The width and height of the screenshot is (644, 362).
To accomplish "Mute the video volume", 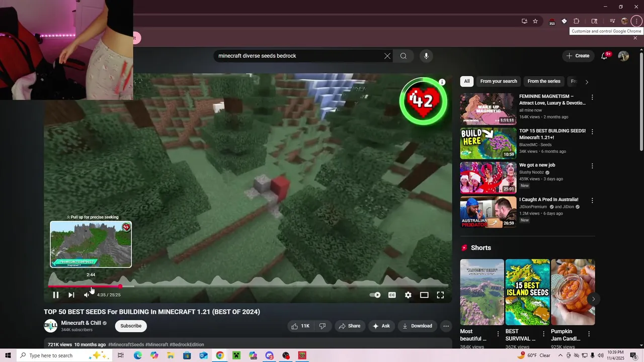I will 87,295.
